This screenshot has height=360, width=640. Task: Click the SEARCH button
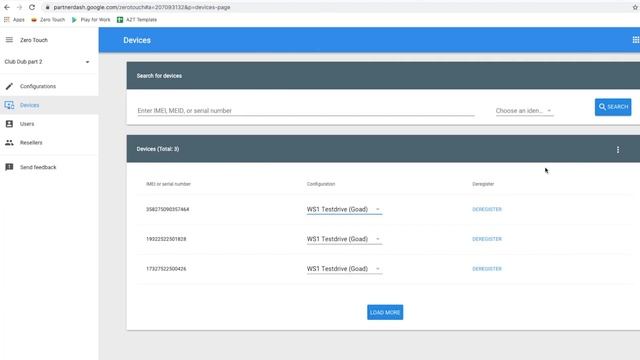click(613, 107)
